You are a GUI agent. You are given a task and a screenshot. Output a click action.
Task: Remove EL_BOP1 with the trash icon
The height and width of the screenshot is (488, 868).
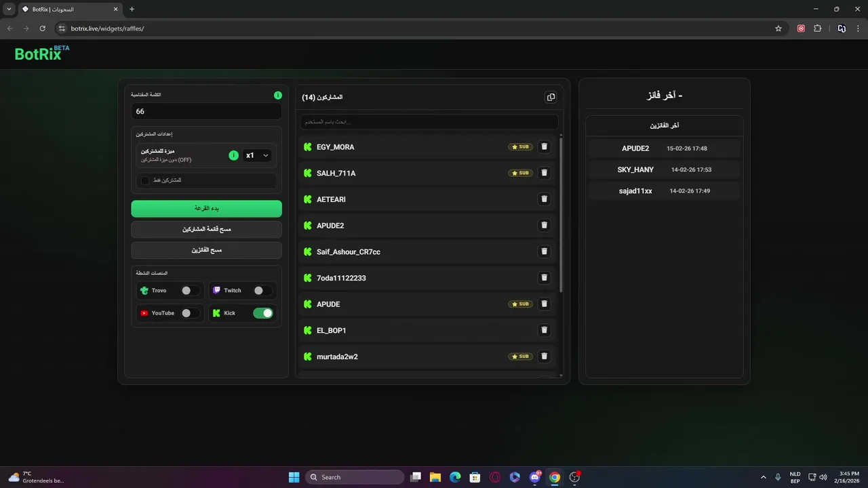point(544,330)
